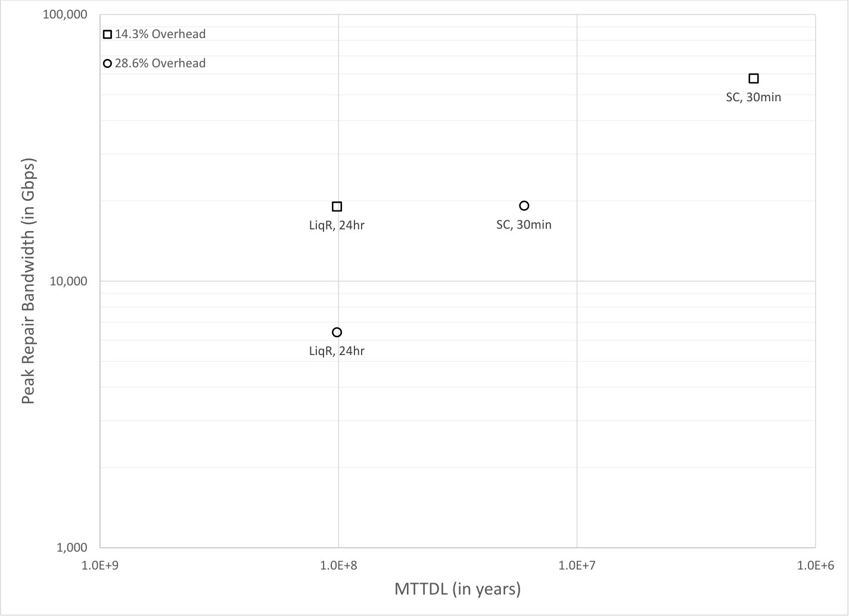Click the upper LiqR, 24hr data label
This screenshot has width=849, height=616.
pyautogui.click(x=337, y=226)
